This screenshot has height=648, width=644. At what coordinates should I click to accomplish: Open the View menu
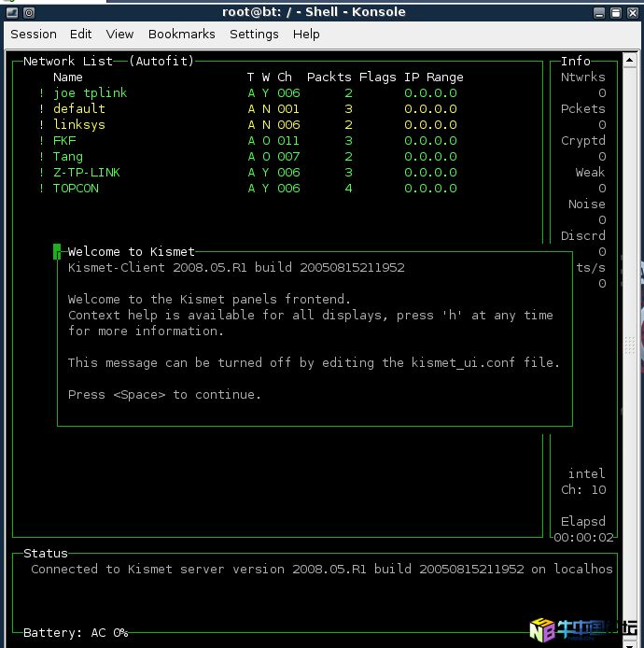point(119,34)
